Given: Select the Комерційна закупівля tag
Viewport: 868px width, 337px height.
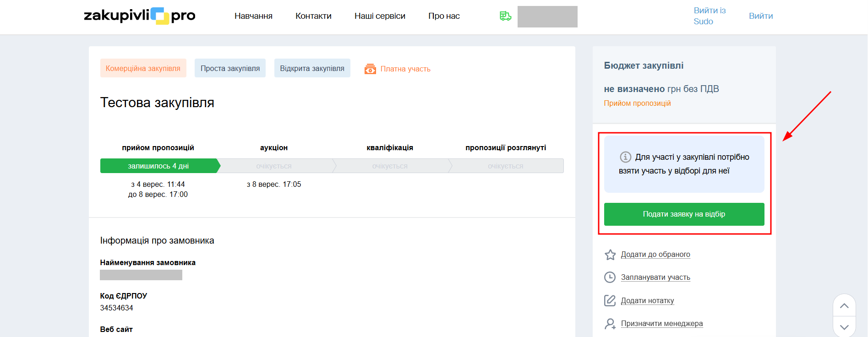Looking at the screenshot, I should pos(143,68).
